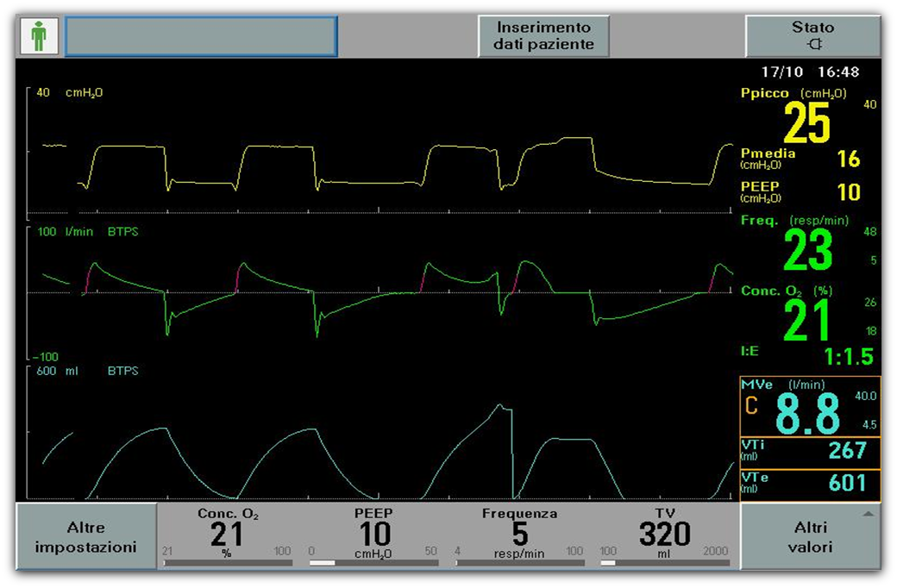Open Inserimento dati paziente
The width and height of the screenshot is (897, 588).
pos(543,36)
